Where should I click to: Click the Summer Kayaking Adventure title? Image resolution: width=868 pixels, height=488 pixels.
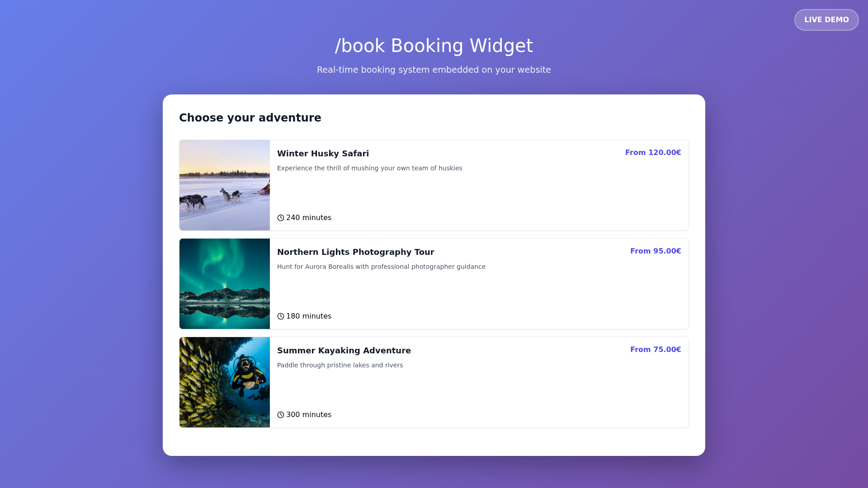point(344,350)
